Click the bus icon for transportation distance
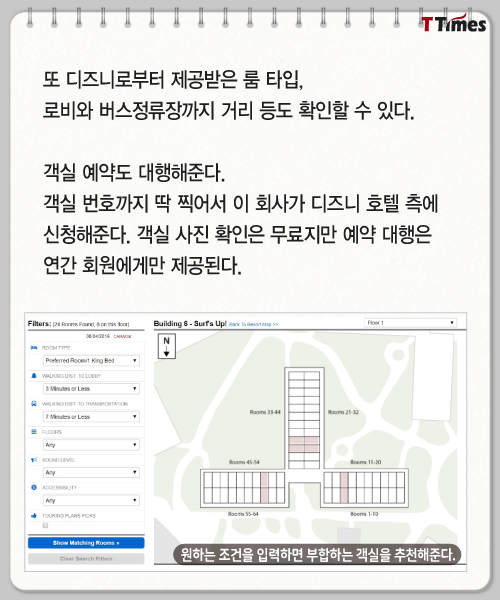 [x=34, y=404]
